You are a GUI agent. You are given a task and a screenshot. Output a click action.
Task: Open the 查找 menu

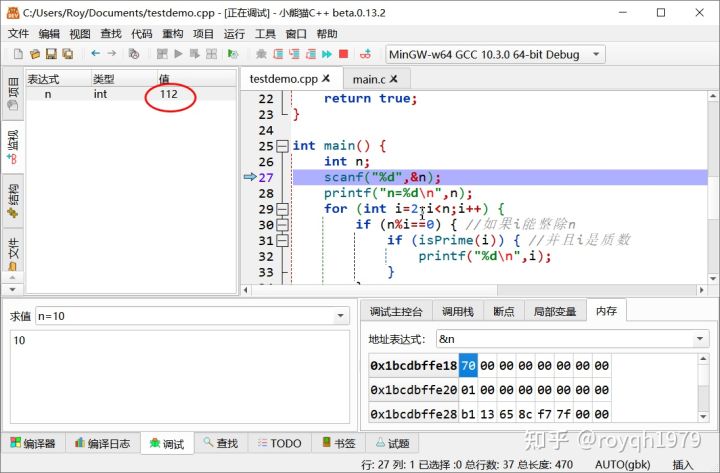tap(111, 34)
